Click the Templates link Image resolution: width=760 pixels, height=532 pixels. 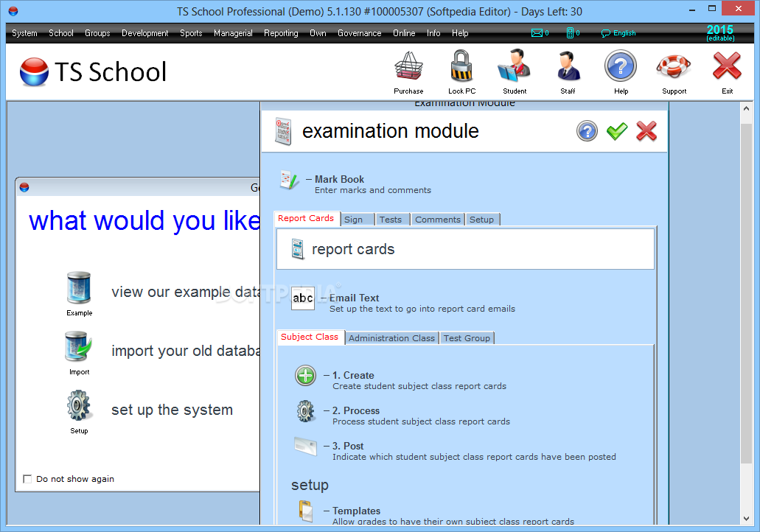[x=356, y=511]
